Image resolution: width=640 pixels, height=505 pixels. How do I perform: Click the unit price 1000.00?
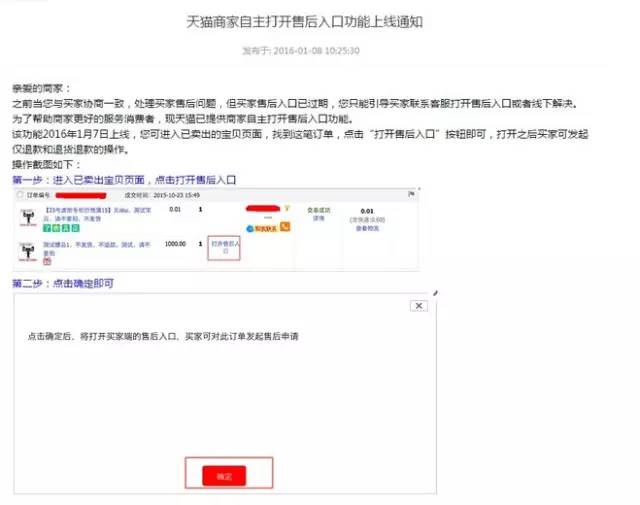175,244
